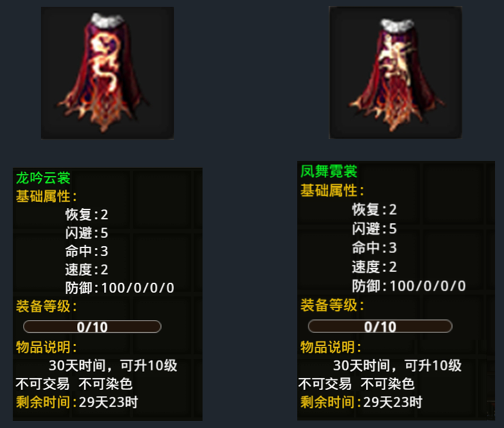Click 不可交易 text in right tooltip
The width and height of the screenshot is (504, 428).
pyautogui.click(x=325, y=384)
